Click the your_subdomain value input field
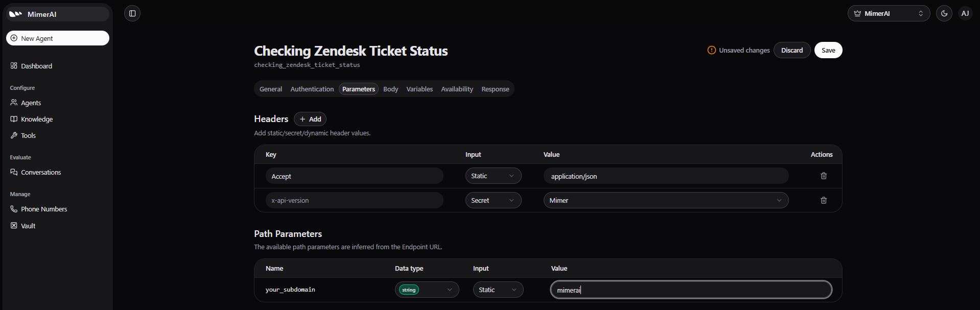Image resolution: width=980 pixels, height=310 pixels. pyautogui.click(x=690, y=290)
